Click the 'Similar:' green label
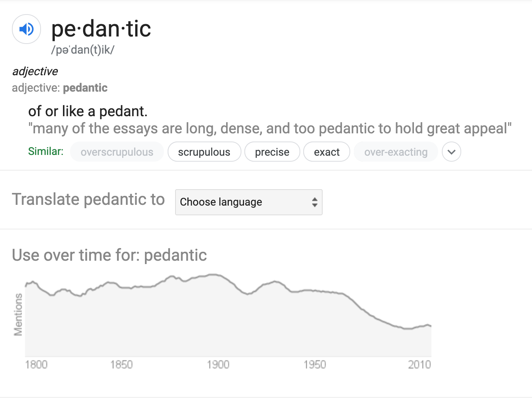The width and height of the screenshot is (532, 400). (46, 151)
